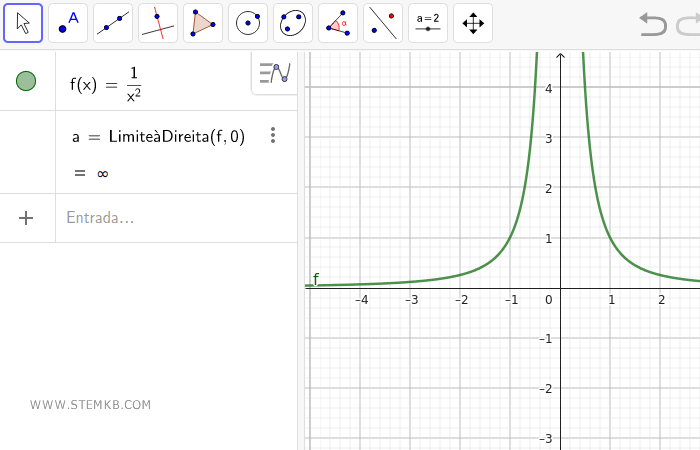Select the f(x) = 1/x² expression
The image size is (700, 450).
tap(112, 84)
